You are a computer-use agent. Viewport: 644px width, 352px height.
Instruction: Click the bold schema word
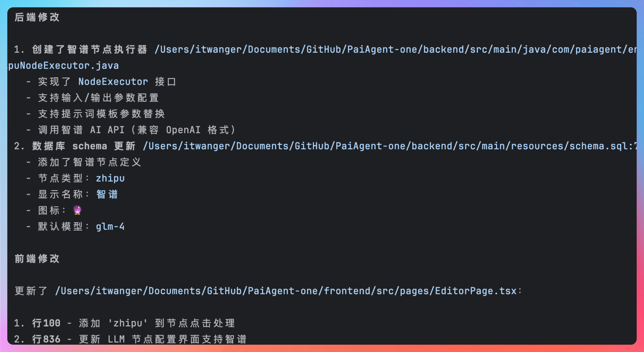click(x=90, y=146)
